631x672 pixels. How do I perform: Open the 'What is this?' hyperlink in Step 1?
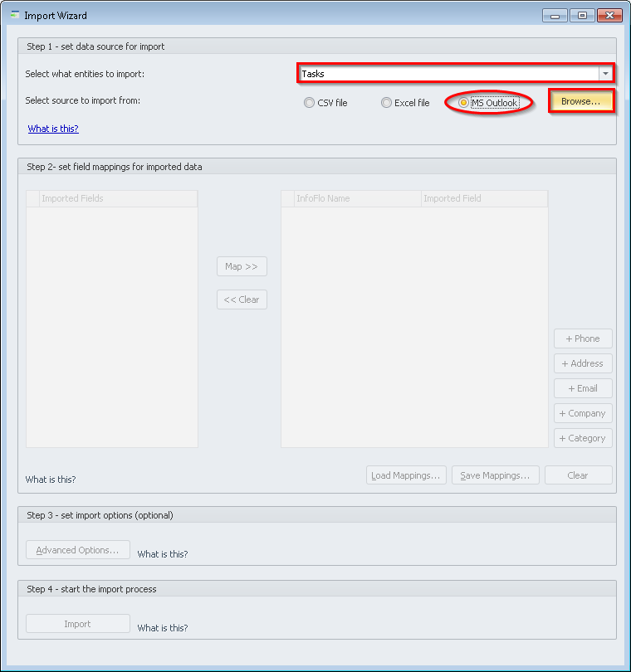53,129
